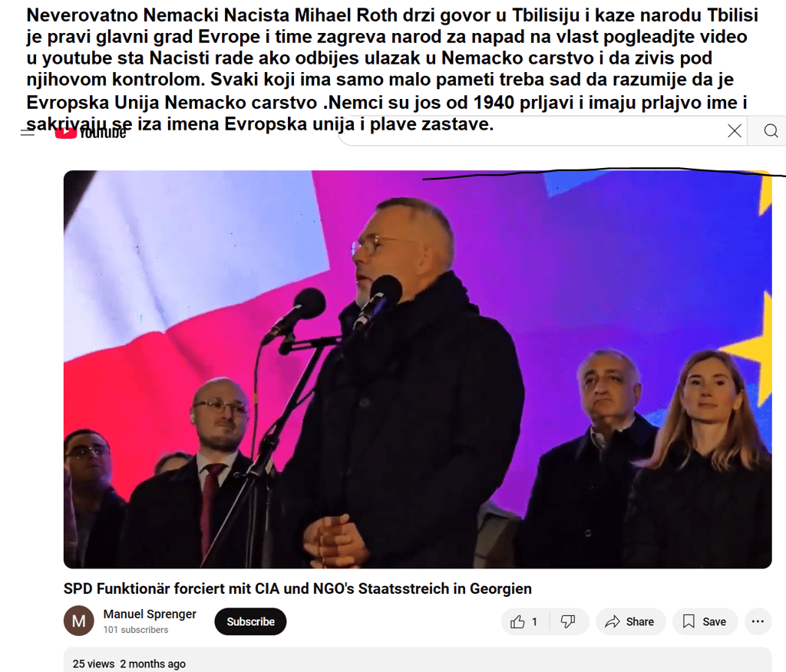The image size is (786, 672).
Task: Click the video title text
Action: (x=297, y=589)
